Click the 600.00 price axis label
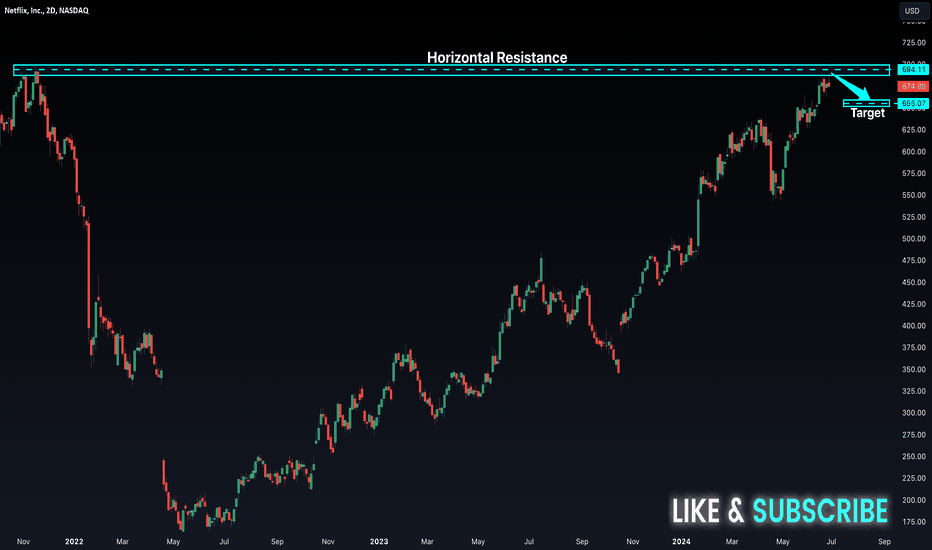 [x=914, y=152]
